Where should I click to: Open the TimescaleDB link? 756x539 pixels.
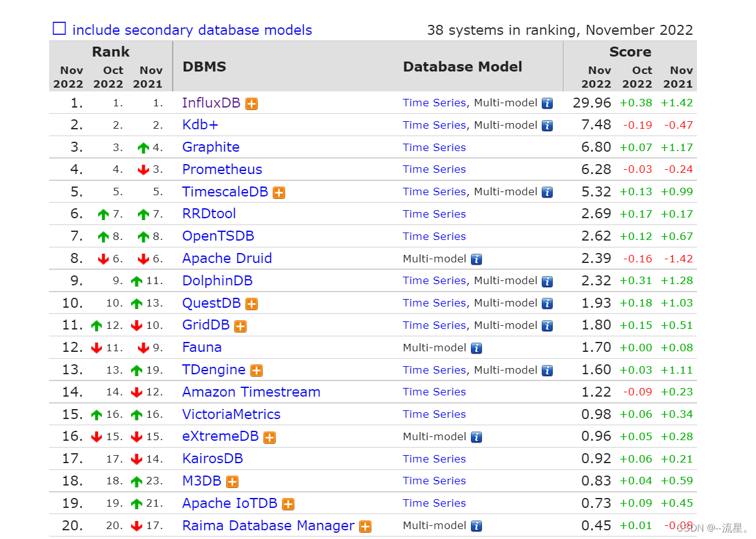click(225, 191)
